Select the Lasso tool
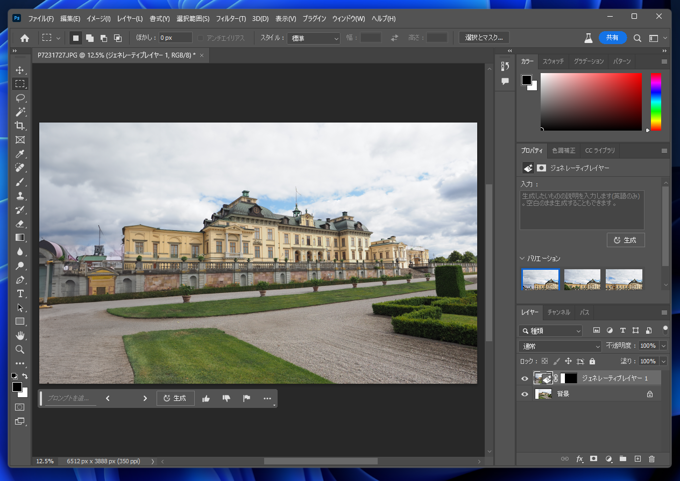The image size is (680, 481). tap(20, 98)
